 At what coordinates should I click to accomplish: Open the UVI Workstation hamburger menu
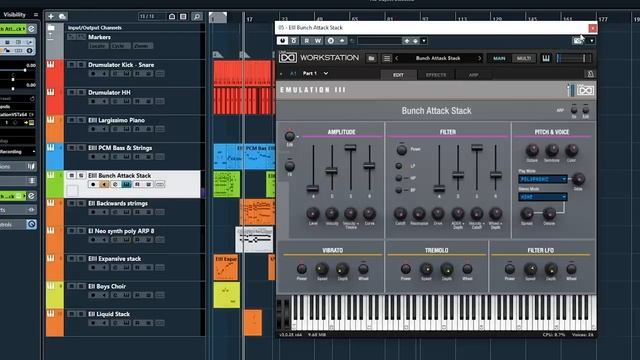point(387,58)
